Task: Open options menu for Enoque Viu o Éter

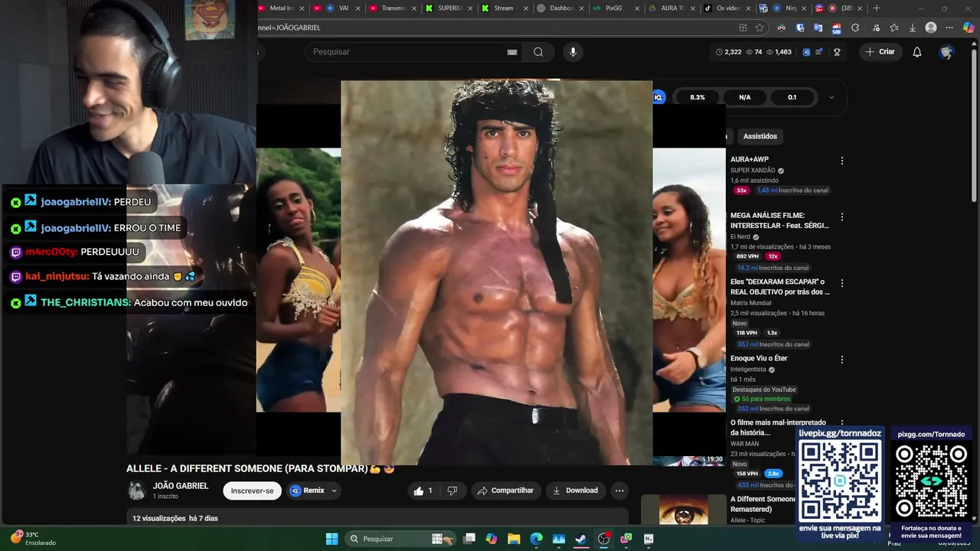Action: coord(842,360)
